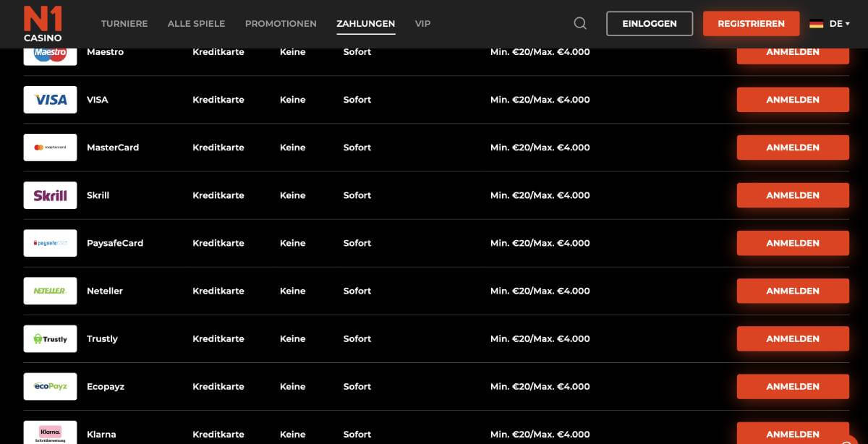Select the Trustly name text
This screenshot has height=444, width=868.
102,338
